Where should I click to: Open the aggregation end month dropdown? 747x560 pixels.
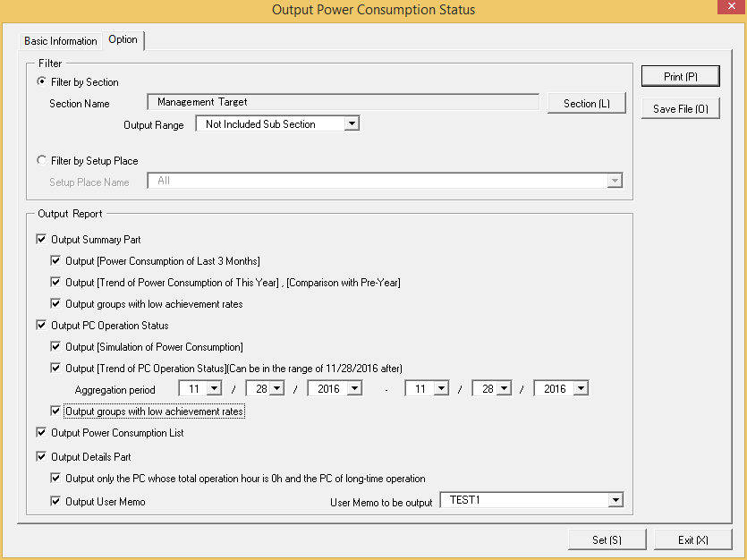pyautogui.click(x=441, y=388)
